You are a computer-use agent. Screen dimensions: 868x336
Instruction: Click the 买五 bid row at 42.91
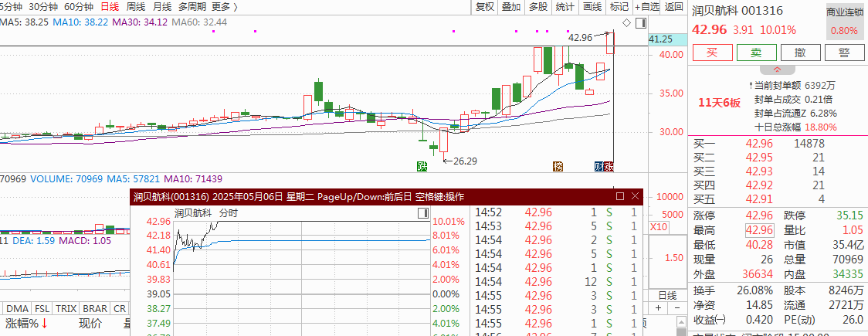pyautogui.click(x=777, y=199)
